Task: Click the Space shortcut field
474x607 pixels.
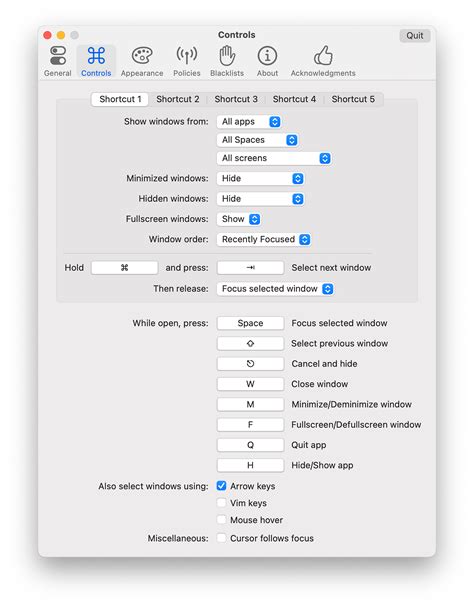Action: (x=250, y=323)
